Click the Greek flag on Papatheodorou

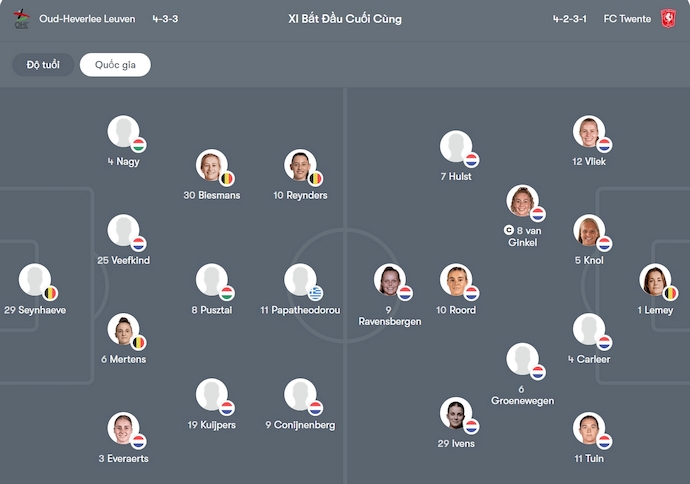[x=316, y=293]
